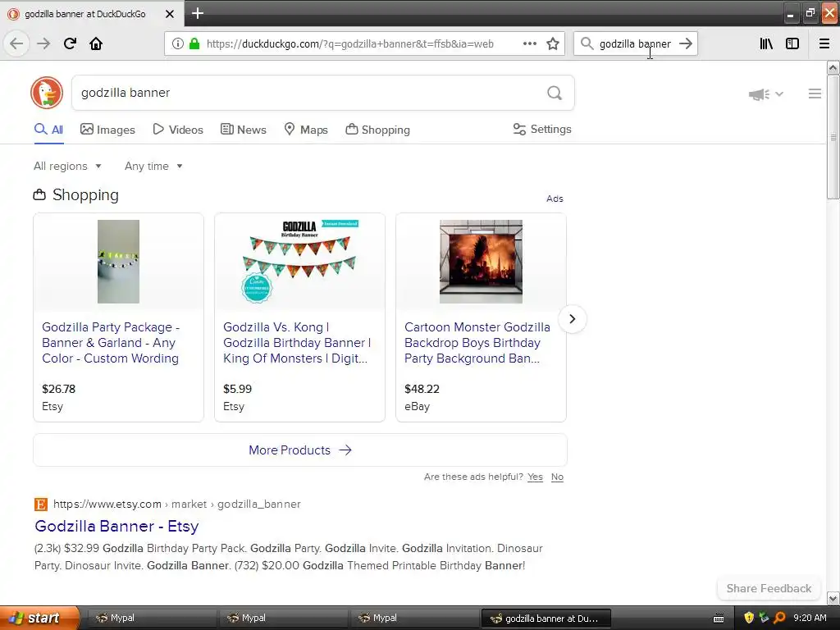The width and height of the screenshot is (840, 630).
Task: Click the $26.78 price text
Action: (x=59, y=389)
